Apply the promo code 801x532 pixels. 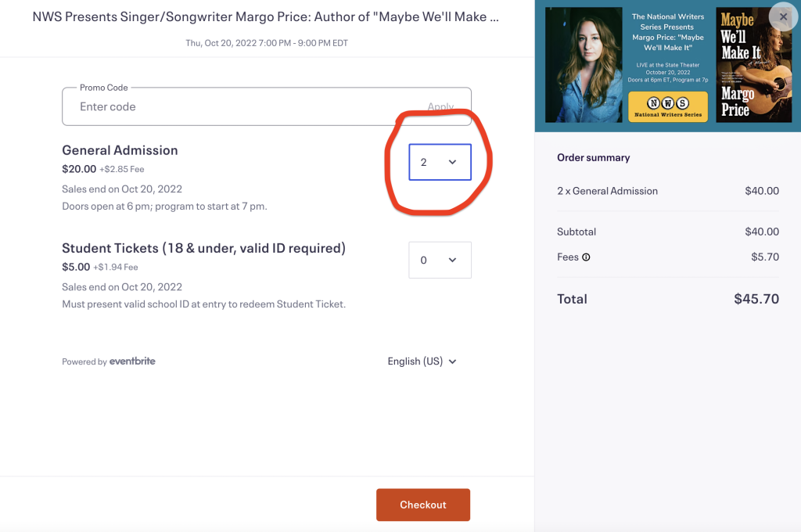click(440, 107)
